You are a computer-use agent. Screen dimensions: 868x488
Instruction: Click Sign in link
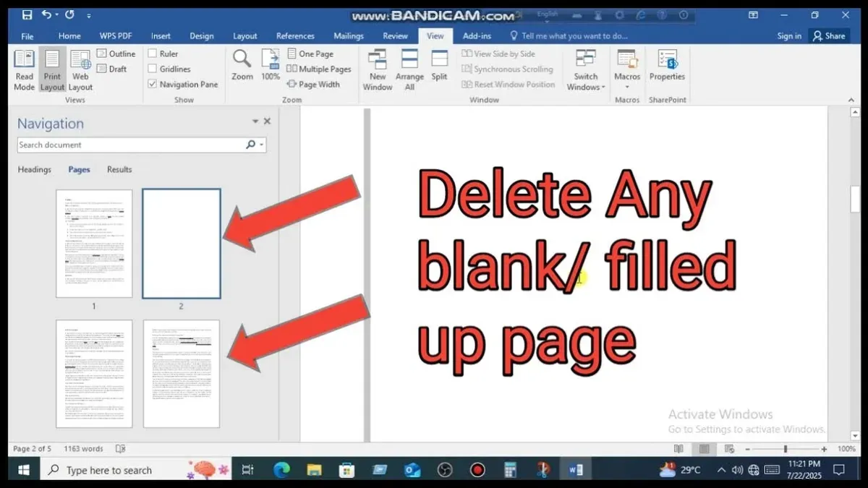coord(789,36)
